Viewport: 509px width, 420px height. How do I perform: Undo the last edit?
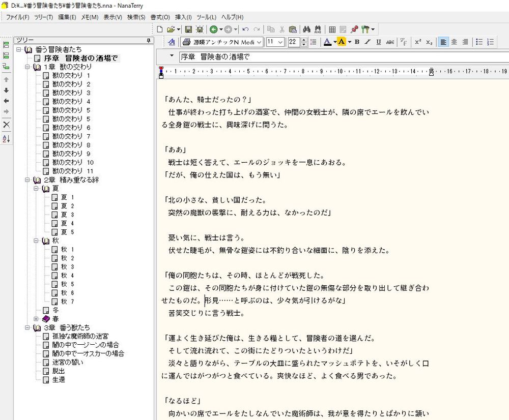tap(245, 29)
